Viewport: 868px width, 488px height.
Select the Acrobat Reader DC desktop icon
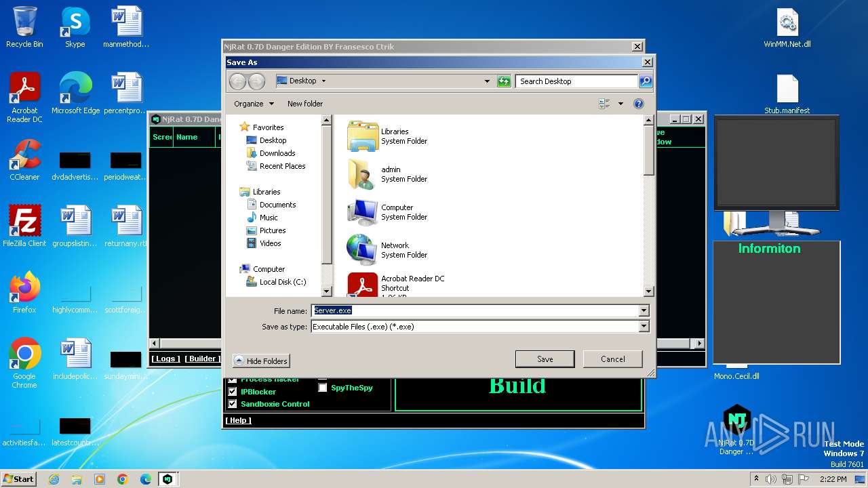click(x=24, y=97)
